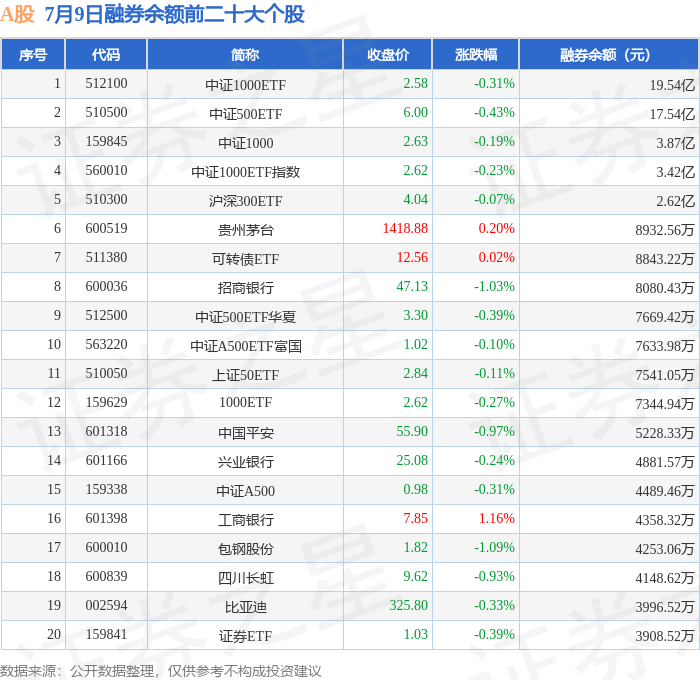This screenshot has height=680, width=700.
Task: Select the title 7月9日融券余额前二十大个股
Action: coord(175,14)
